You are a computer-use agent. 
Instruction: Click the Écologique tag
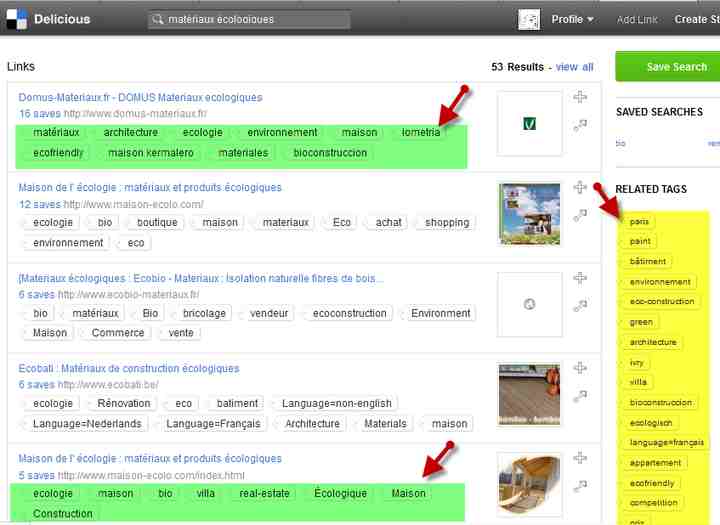click(340, 494)
